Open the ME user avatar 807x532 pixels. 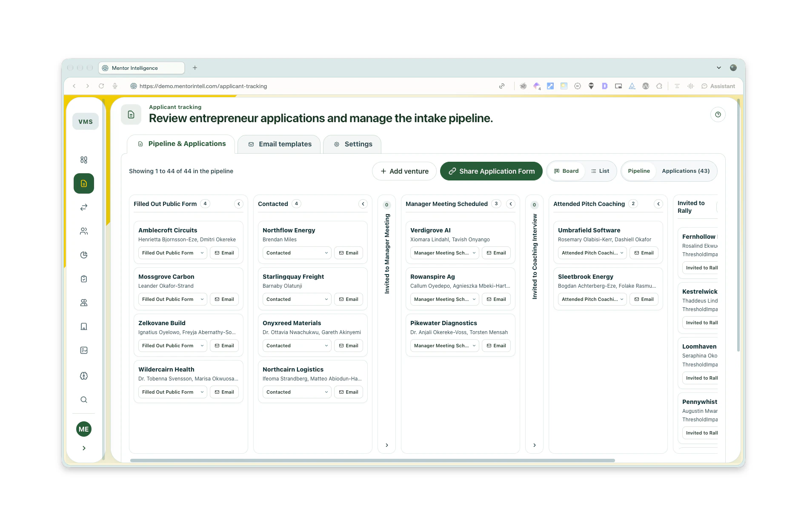pos(84,429)
